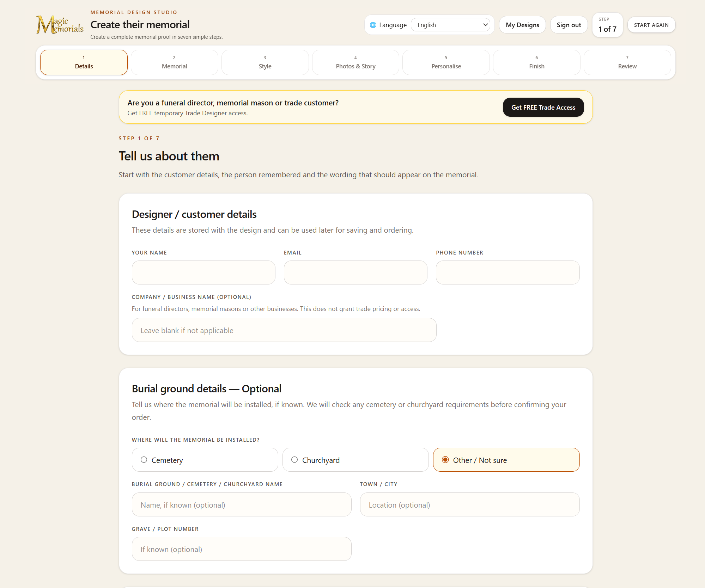
Task: Click the globe language icon
Action: tap(373, 25)
